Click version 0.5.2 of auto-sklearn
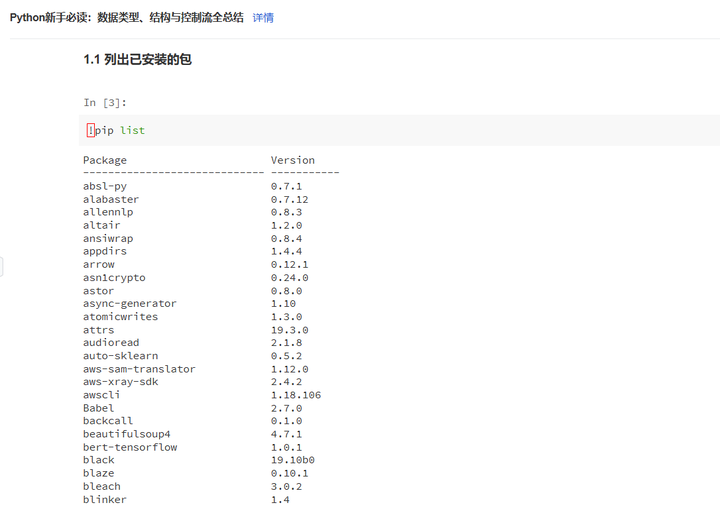 pos(286,356)
